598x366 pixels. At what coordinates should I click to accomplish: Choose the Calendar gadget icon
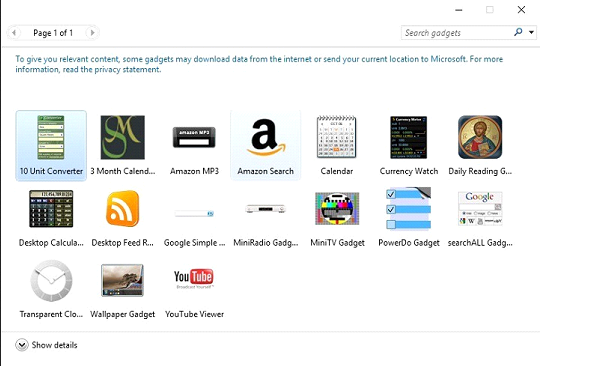point(337,137)
